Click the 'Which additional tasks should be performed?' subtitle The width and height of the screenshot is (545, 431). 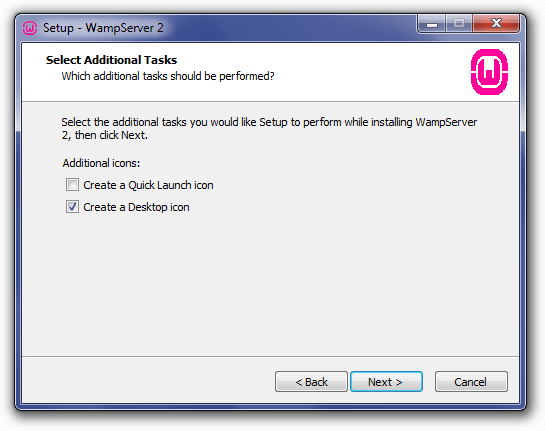point(168,76)
